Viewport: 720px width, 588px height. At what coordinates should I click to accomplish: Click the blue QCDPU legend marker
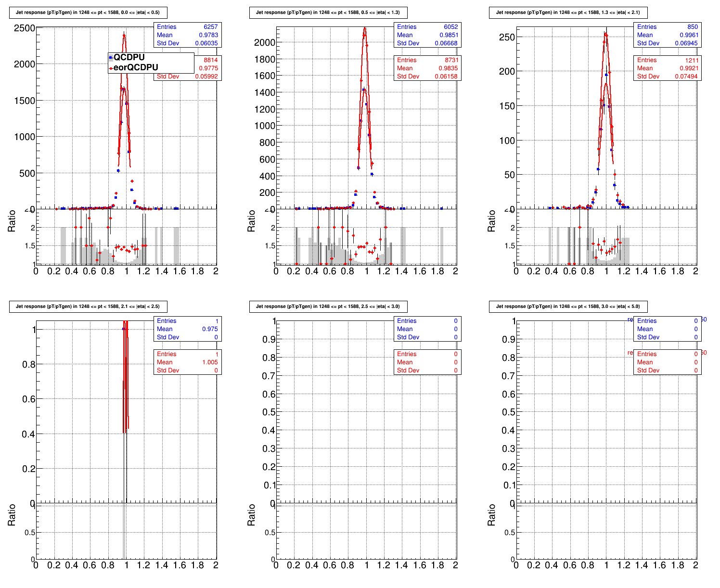tap(111, 58)
